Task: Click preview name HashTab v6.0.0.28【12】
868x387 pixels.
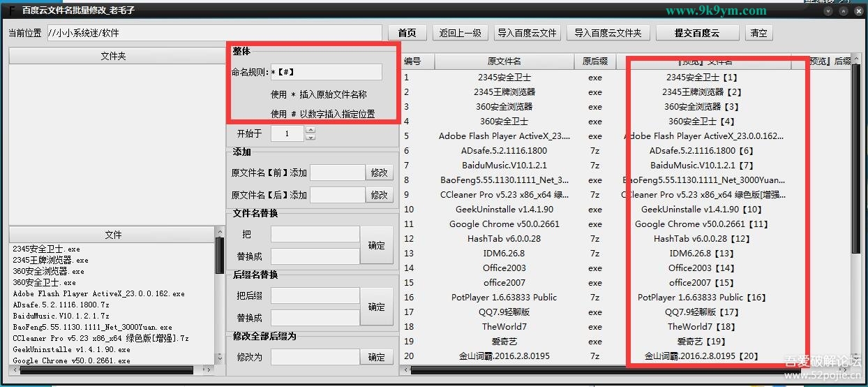Action: [701, 238]
